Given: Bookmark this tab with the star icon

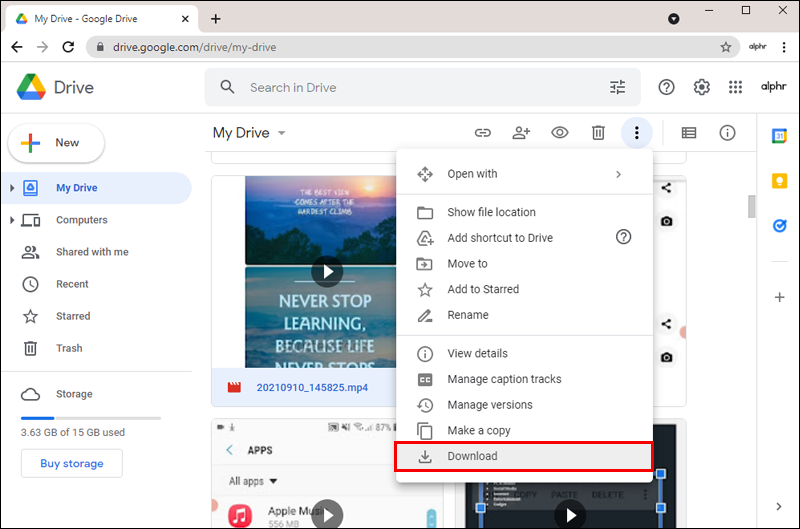Looking at the screenshot, I should pyautogui.click(x=726, y=47).
